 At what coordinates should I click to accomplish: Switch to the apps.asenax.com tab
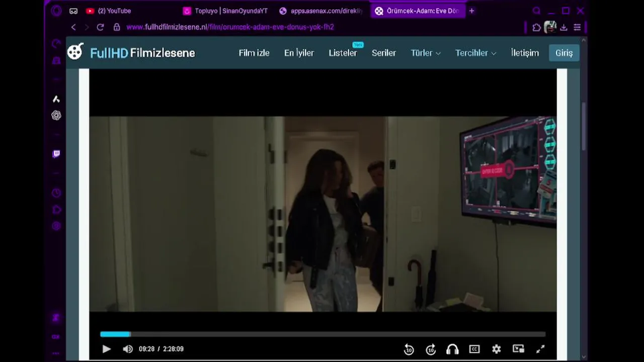[321, 11]
